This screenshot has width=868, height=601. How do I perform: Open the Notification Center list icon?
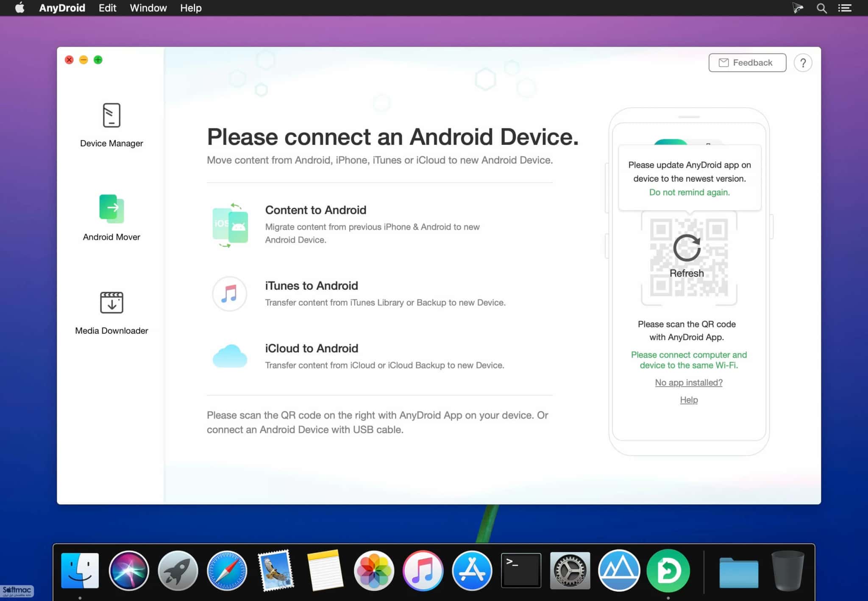(845, 8)
